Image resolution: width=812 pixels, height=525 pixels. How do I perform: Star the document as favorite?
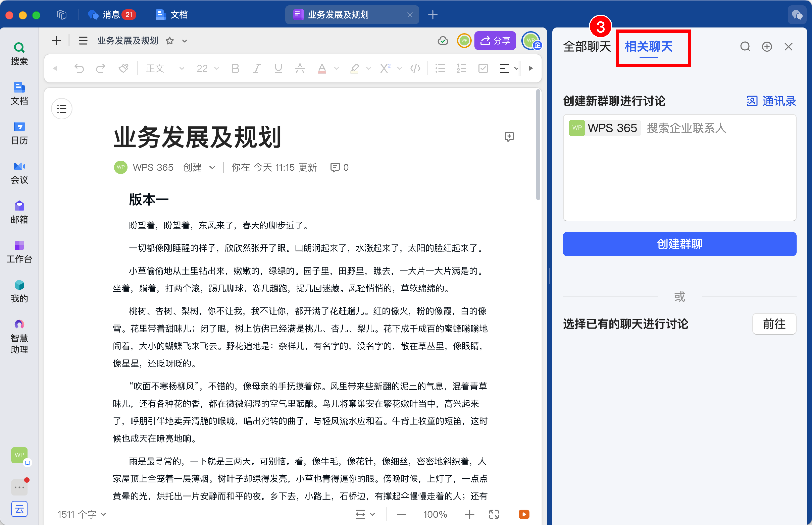(x=170, y=41)
